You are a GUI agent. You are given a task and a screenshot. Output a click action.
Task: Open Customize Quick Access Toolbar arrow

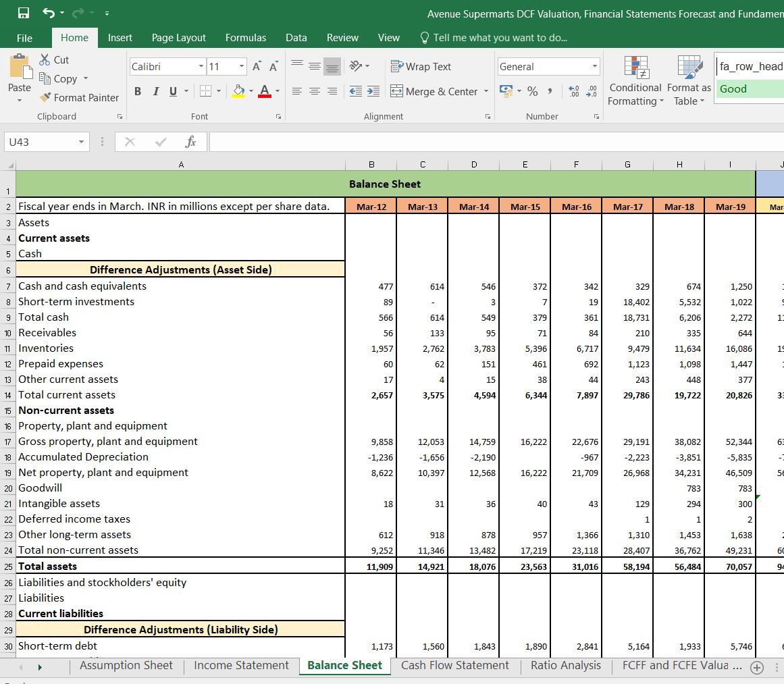coord(107,14)
